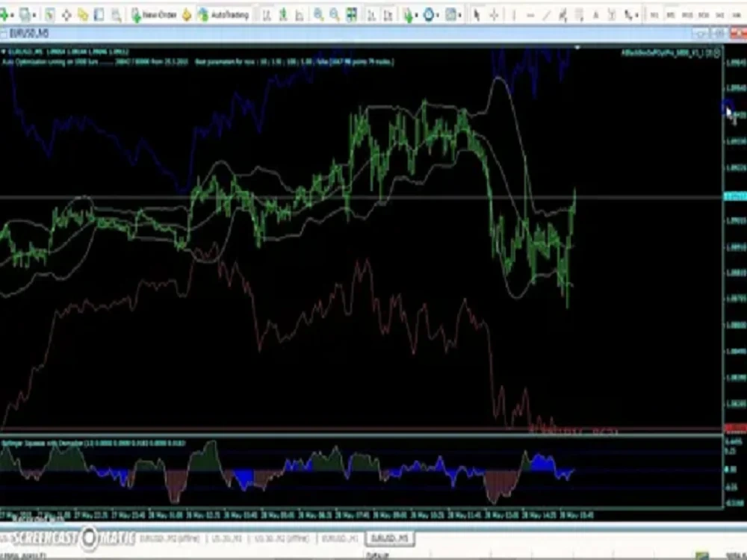Zoom out of the chart

click(x=335, y=15)
